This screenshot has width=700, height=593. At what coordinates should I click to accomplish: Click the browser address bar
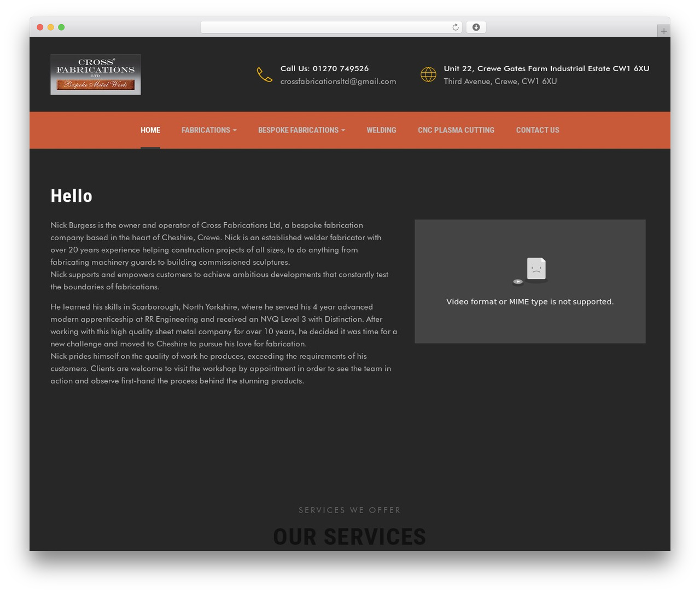tap(331, 27)
